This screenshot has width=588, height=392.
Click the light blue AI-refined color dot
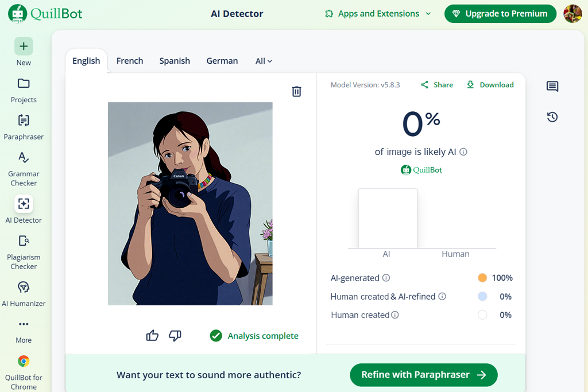click(482, 296)
